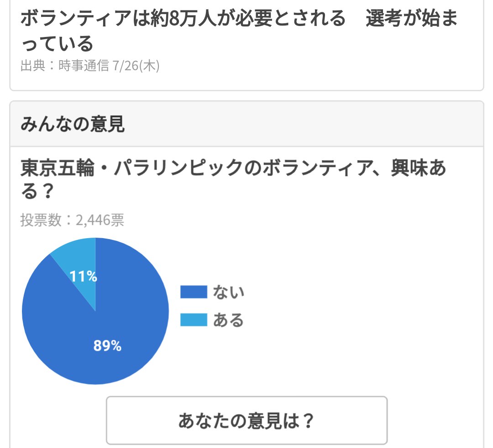493x448 pixels.
Task: Click the 時事通信 source name
Action: (x=84, y=66)
